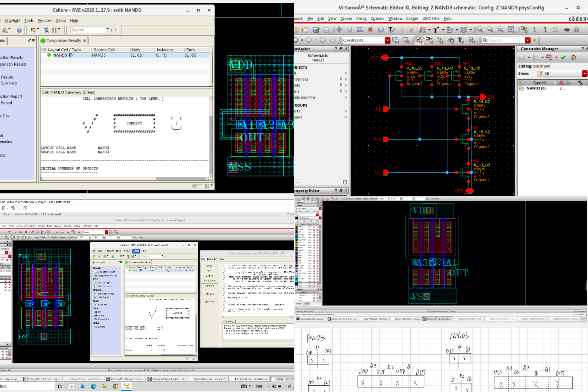Open the Show All filter dropdown

tap(584, 73)
